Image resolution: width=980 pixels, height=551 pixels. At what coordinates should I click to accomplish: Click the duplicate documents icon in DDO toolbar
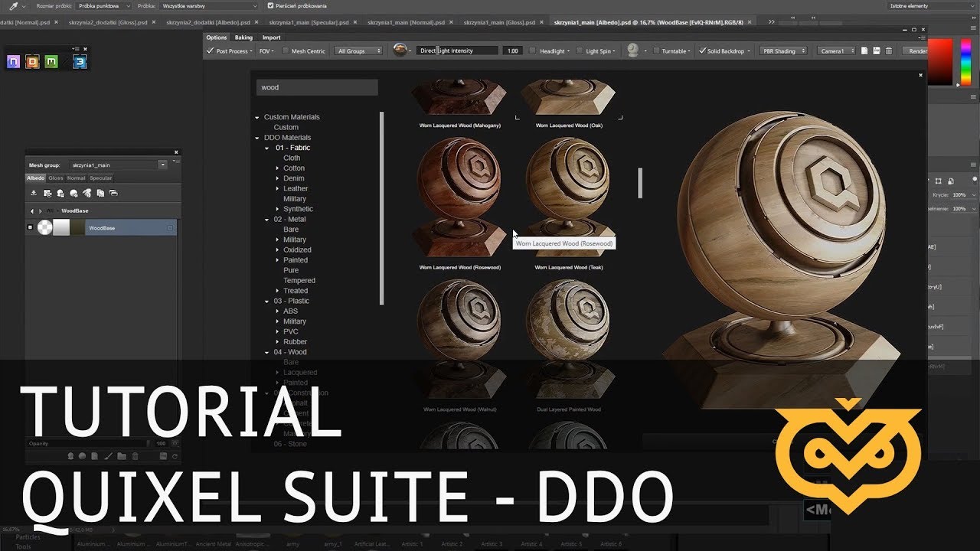[x=100, y=194]
